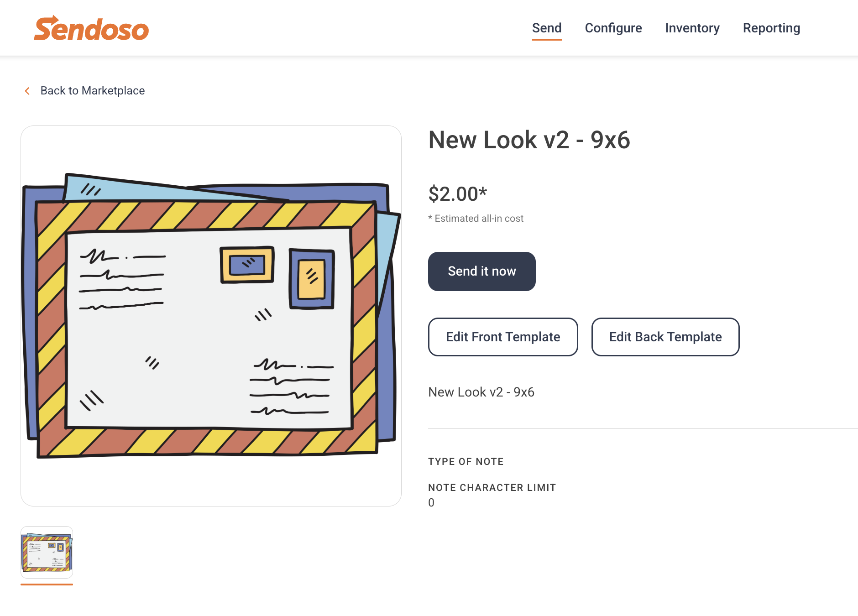Click the Send it now button

click(482, 271)
